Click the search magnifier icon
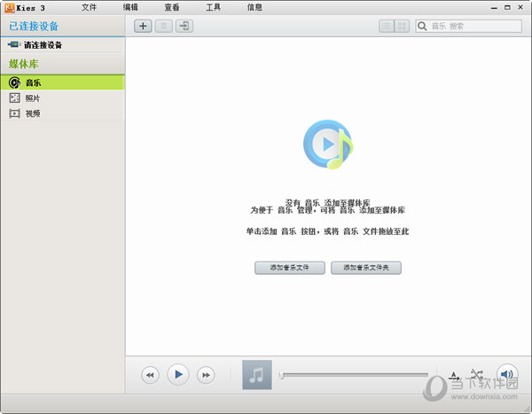This screenshot has height=414, width=532. [422, 26]
